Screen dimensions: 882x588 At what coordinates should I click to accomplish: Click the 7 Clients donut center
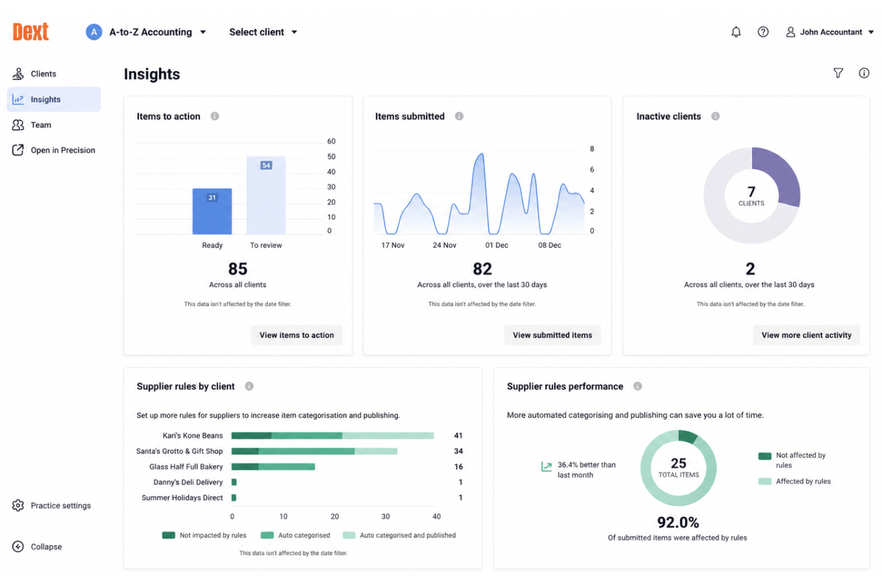tap(751, 195)
